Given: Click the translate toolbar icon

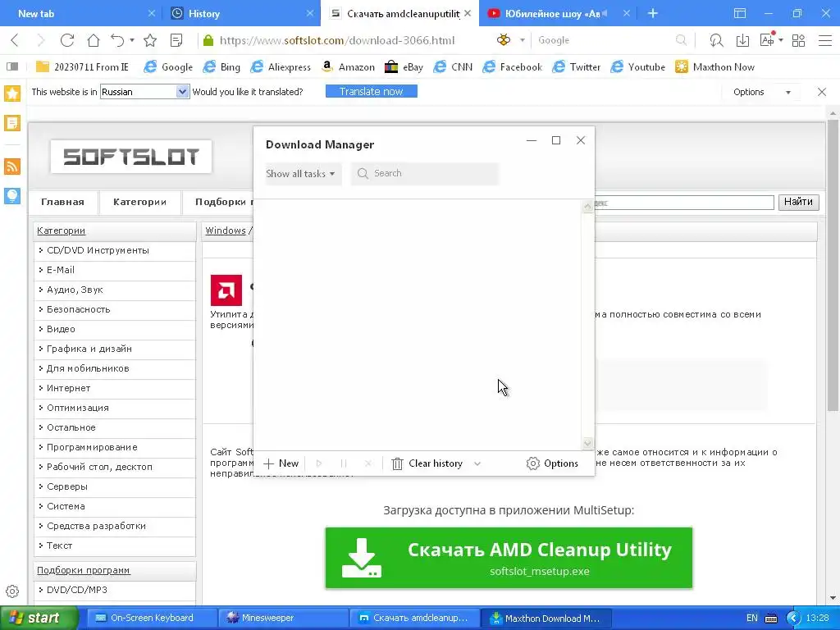Looking at the screenshot, I should tap(767, 39).
